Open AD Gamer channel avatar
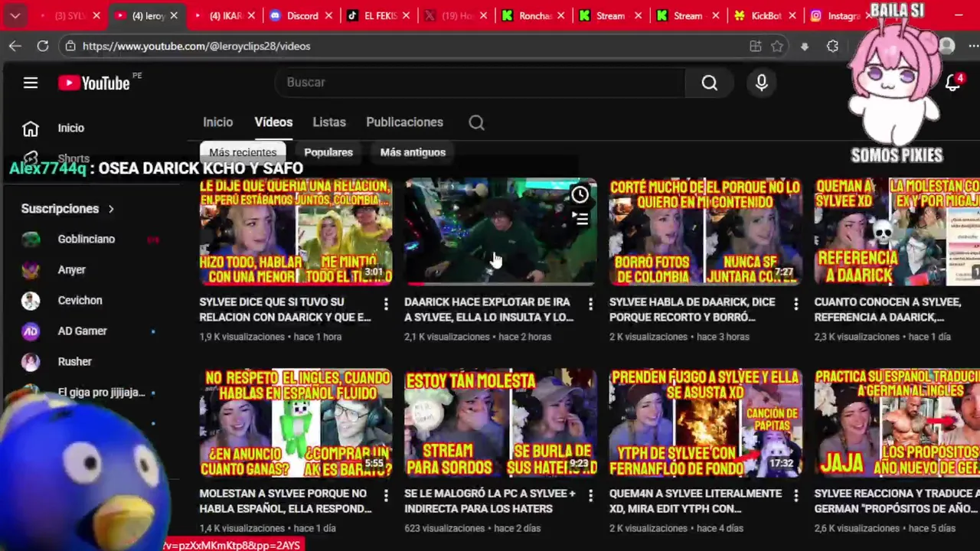This screenshot has width=980, height=551. [31, 331]
